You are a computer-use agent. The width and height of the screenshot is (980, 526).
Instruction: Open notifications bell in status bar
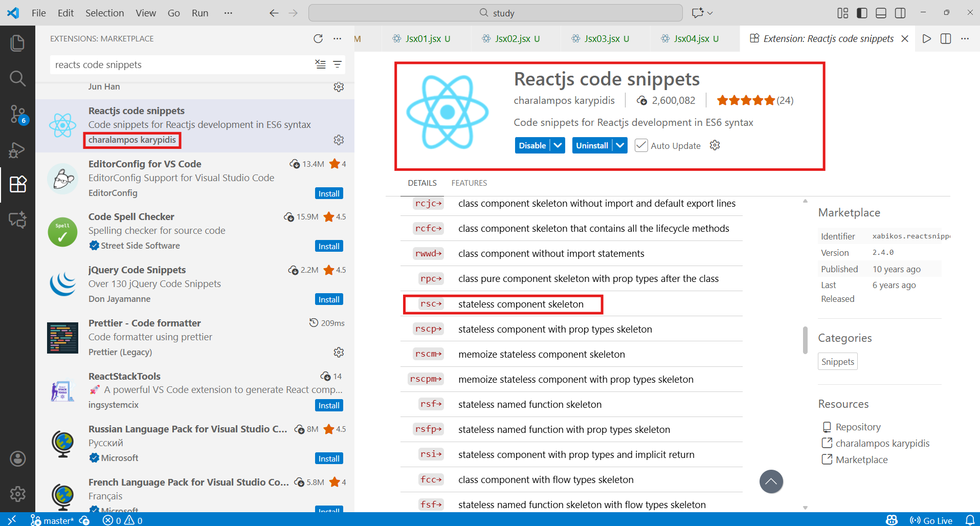click(x=970, y=520)
